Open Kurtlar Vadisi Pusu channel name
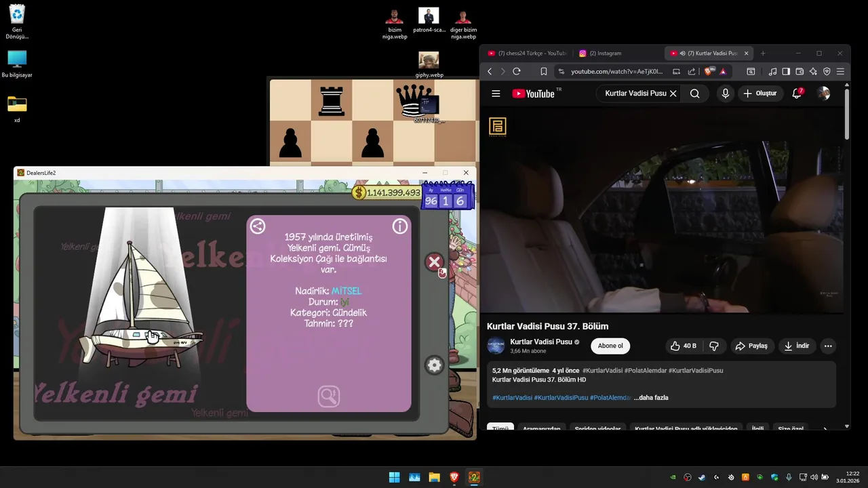This screenshot has height=488, width=868. [541, 342]
